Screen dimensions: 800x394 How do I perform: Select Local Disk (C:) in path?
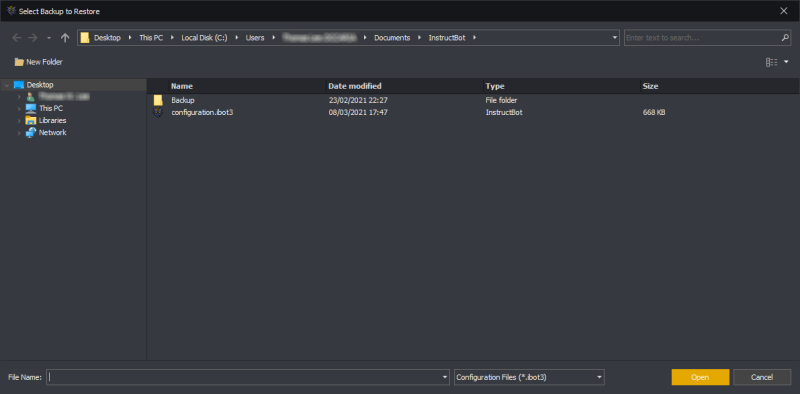[x=204, y=38]
